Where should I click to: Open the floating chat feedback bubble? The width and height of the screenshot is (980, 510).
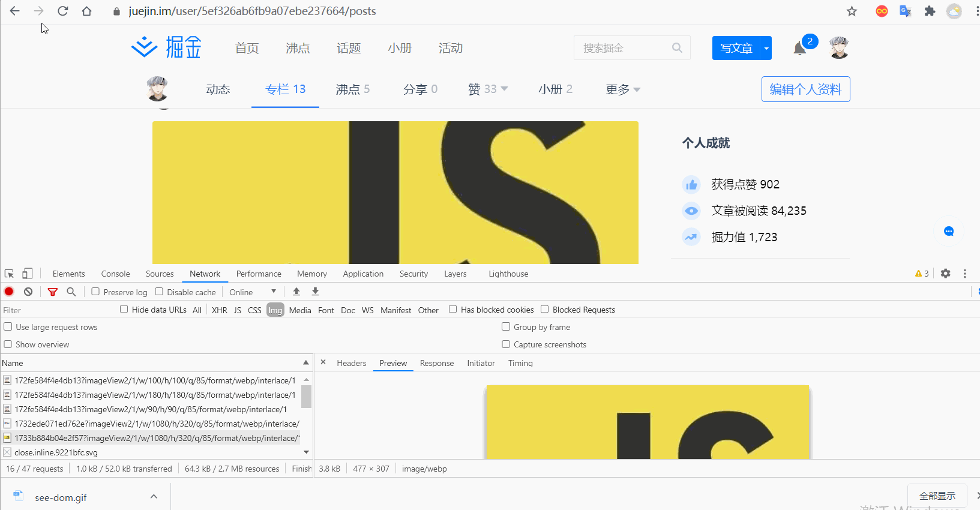949,232
